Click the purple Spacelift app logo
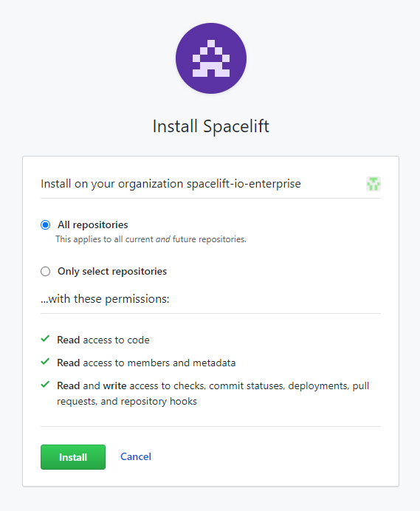This screenshot has height=511, width=420. pyautogui.click(x=211, y=58)
